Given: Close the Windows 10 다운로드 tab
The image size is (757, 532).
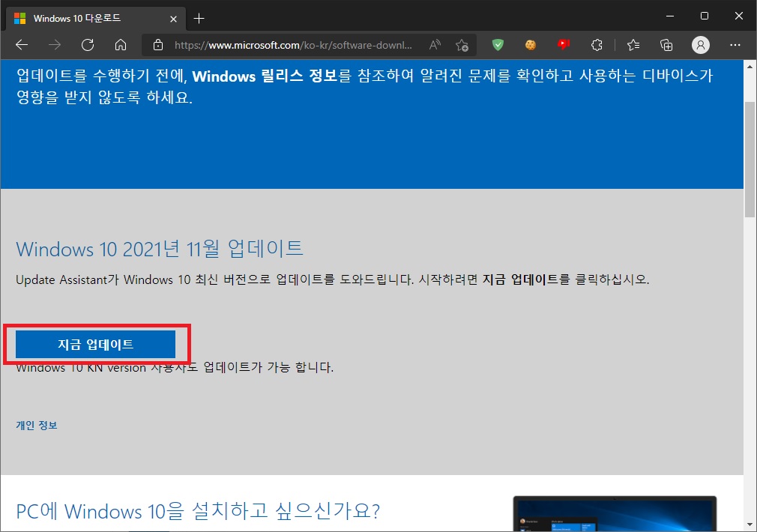Looking at the screenshot, I should click(x=173, y=19).
